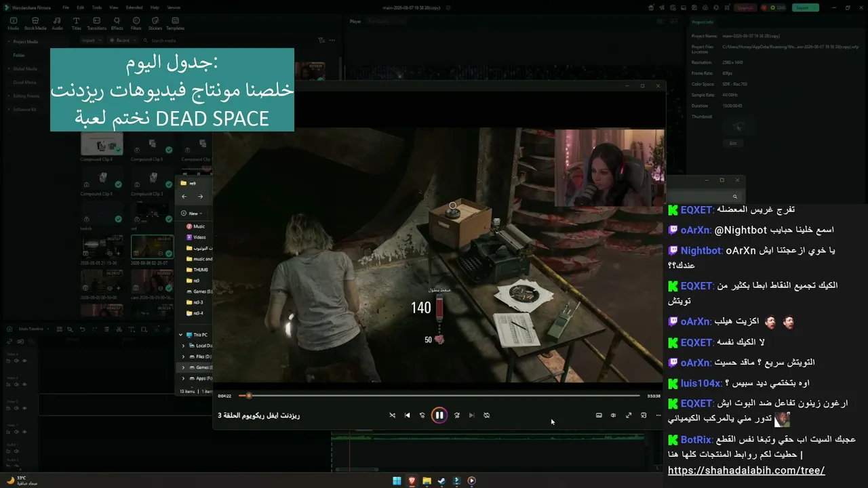Open Filmora Edit menu
868x488 pixels.
(x=81, y=7)
